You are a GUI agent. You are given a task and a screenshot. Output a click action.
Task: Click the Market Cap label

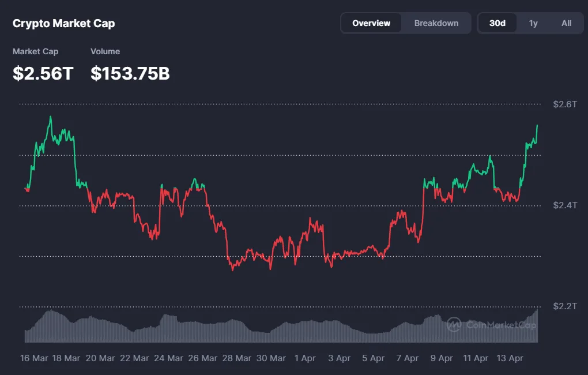35,51
